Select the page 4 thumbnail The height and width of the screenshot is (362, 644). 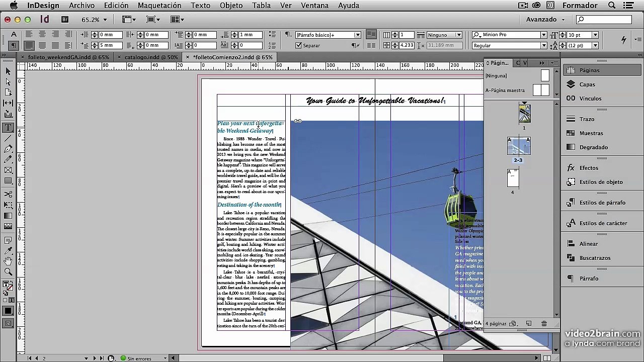(x=513, y=178)
